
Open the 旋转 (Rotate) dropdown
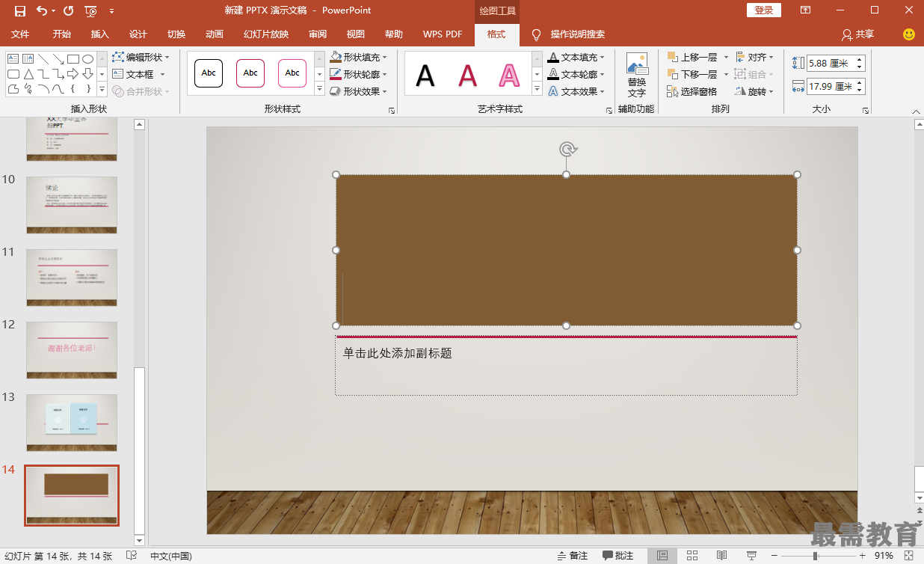754,91
